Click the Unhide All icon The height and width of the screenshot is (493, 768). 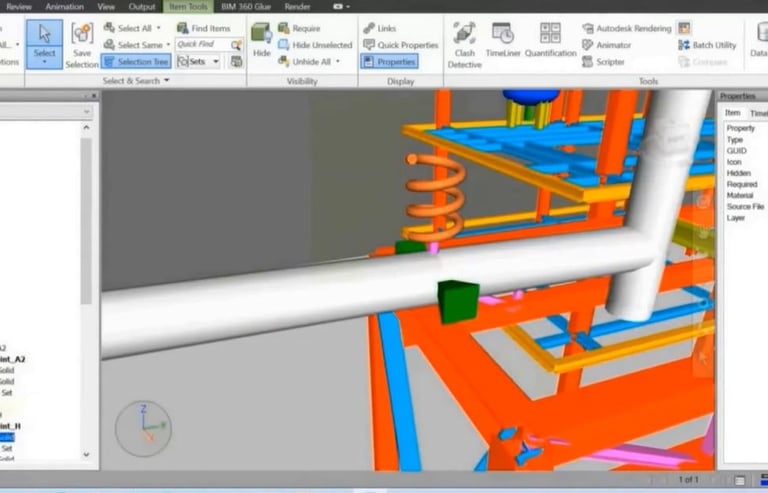284,61
